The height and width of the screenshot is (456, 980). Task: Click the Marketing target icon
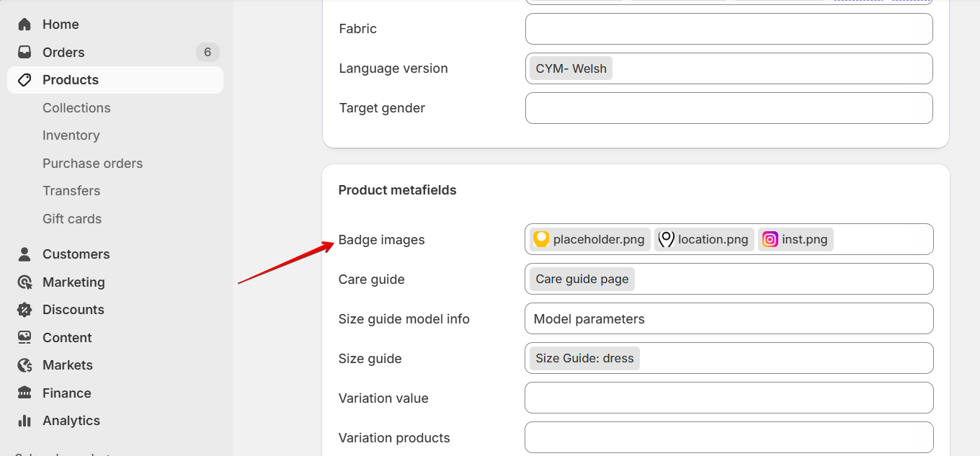24,282
